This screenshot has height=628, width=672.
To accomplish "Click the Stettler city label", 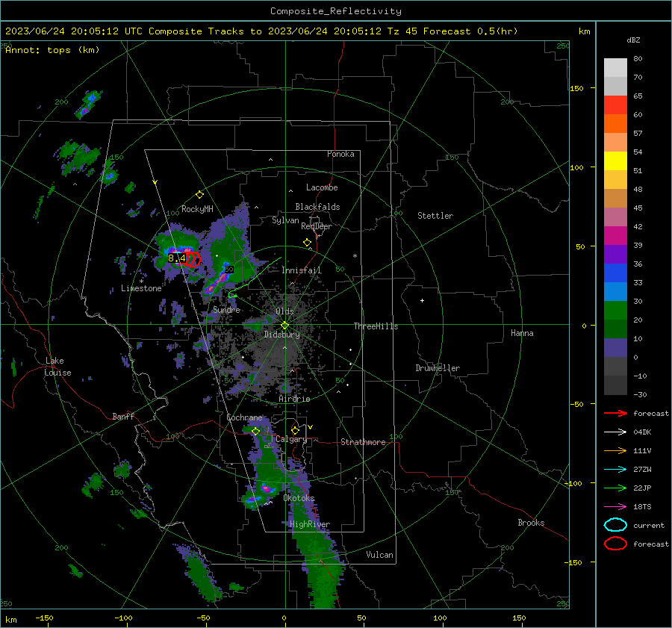I will 435,216.
